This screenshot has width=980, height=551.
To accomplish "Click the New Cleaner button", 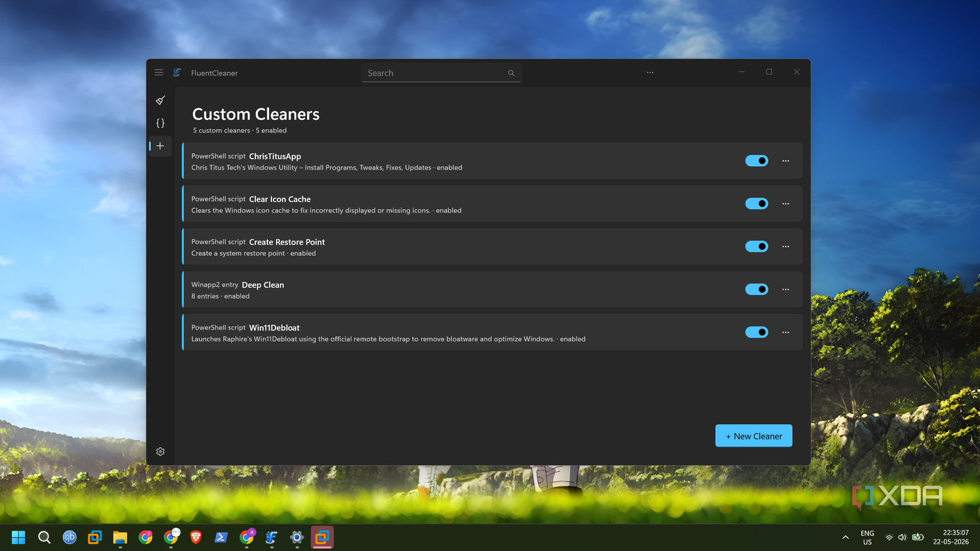I will pos(754,436).
